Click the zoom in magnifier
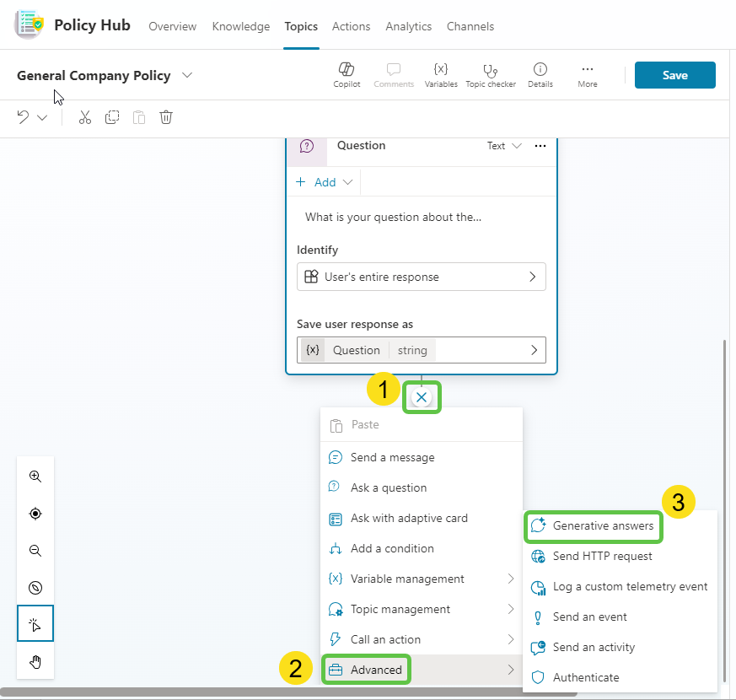This screenshot has width=736, height=700. tap(35, 477)
